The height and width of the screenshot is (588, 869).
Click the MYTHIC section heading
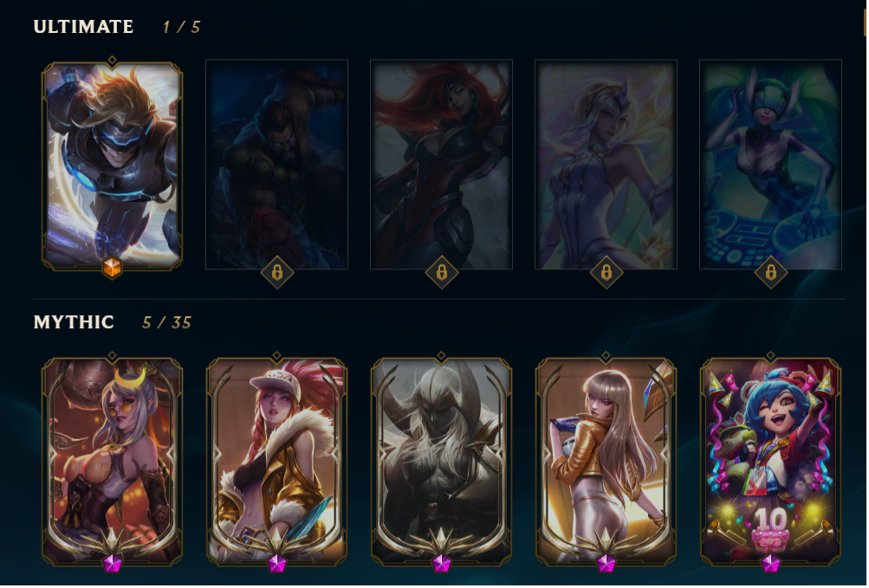[x=74, y=322]
